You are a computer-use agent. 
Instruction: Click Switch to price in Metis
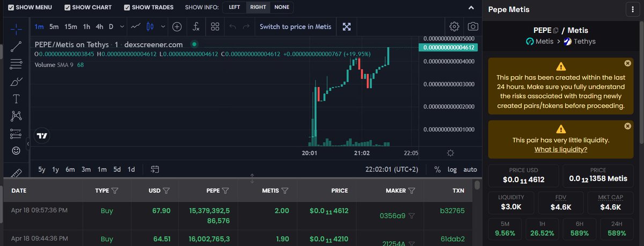[x=296, y=26]
